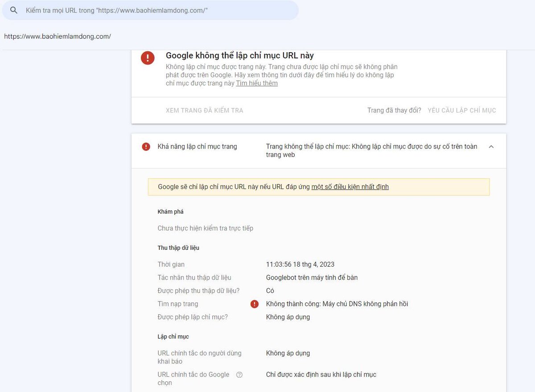
Task: Click the headline 'Google không thể lập chỉ mục URL này'
Action: 240,56
